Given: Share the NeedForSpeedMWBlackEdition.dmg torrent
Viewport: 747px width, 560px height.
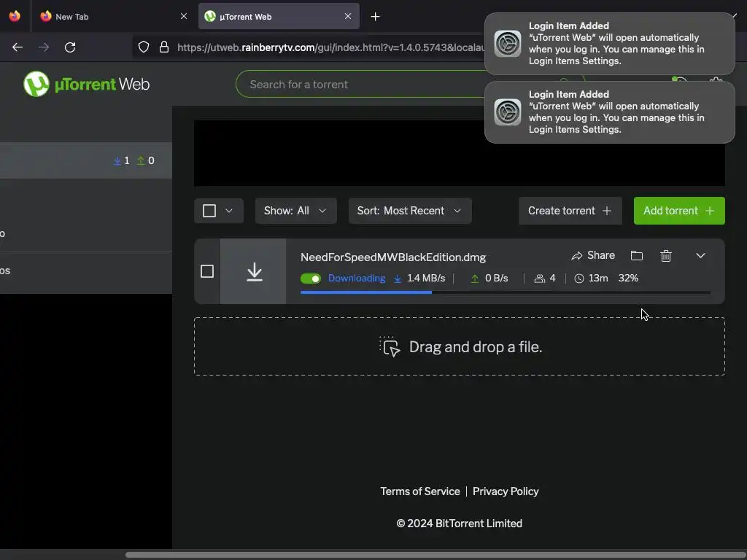Looking at the screenshot, I should 593,256.
